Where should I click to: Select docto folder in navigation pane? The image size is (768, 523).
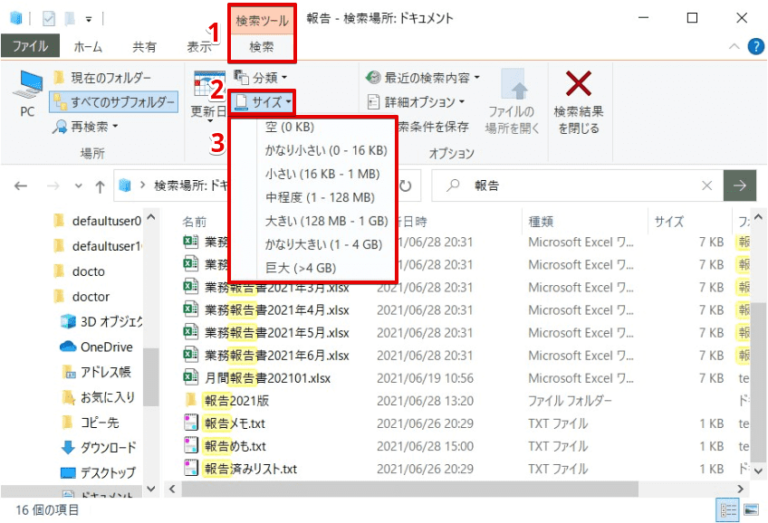click(78, 271)
